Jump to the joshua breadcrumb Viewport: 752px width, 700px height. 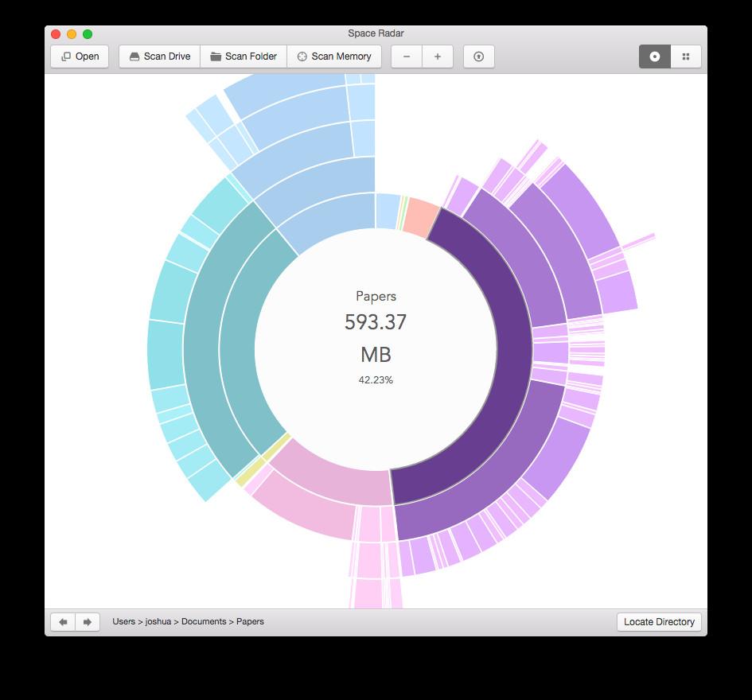(x=158, y=621)
